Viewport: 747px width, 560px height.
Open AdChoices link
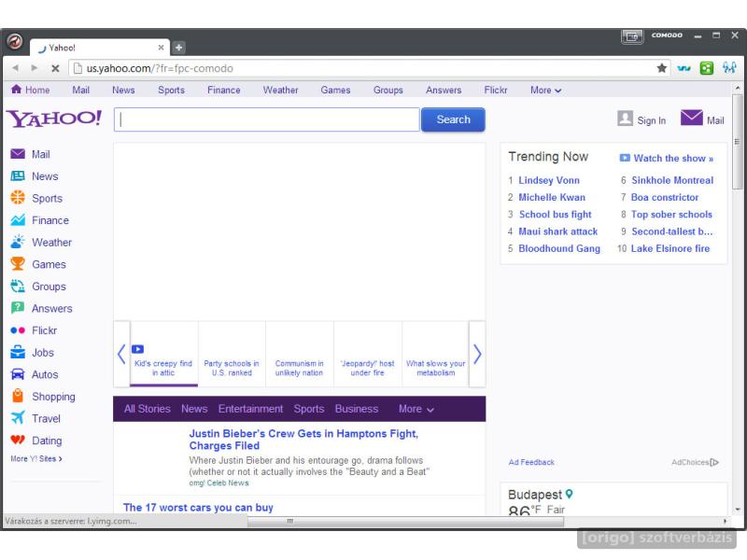[x=695, y=462]
